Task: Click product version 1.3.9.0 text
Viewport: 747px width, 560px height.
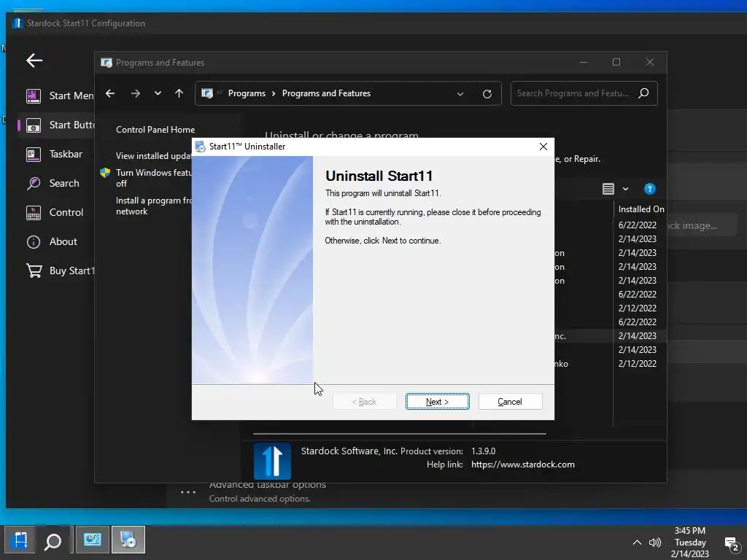Action: tap(483, 451)
